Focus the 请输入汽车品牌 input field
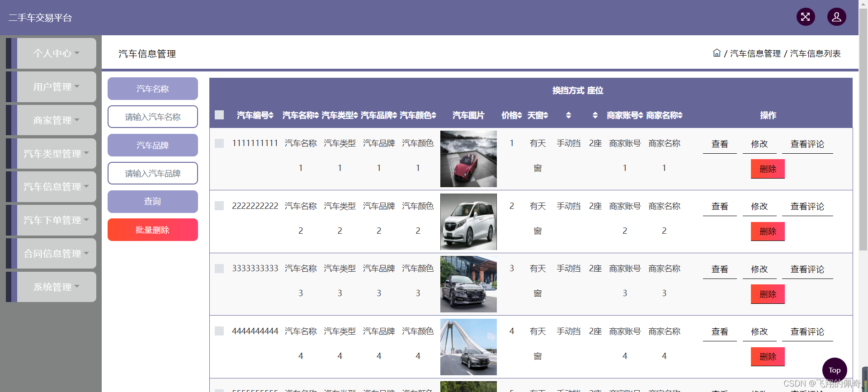868x392 pixels. 153,173
